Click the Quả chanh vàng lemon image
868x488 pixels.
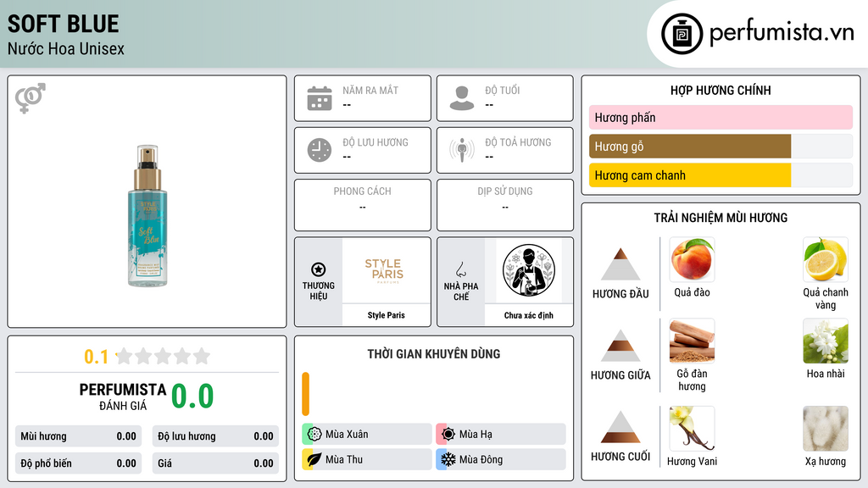click(x=826, y=259)
